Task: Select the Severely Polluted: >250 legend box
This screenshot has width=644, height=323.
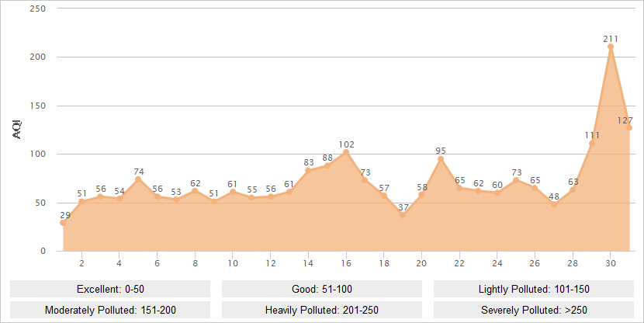Action: [x=534, y=310]
